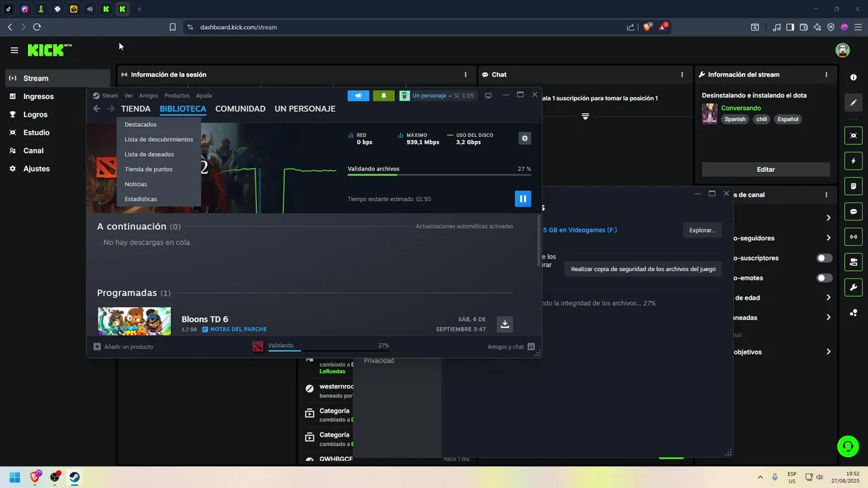Select Tienda de puntos in Steam dropdown
This screenshot has width=868, height=488.
pos(149,169)
